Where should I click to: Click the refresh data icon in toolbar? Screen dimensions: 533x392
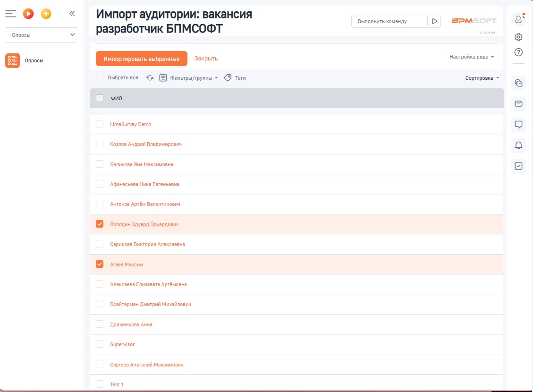pos(150,77)
